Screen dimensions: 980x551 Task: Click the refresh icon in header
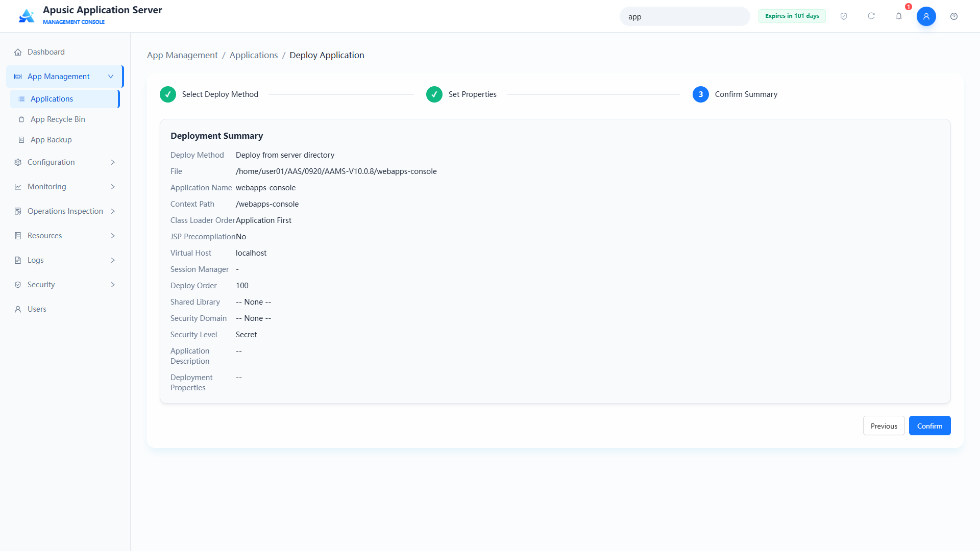point(871,16)
